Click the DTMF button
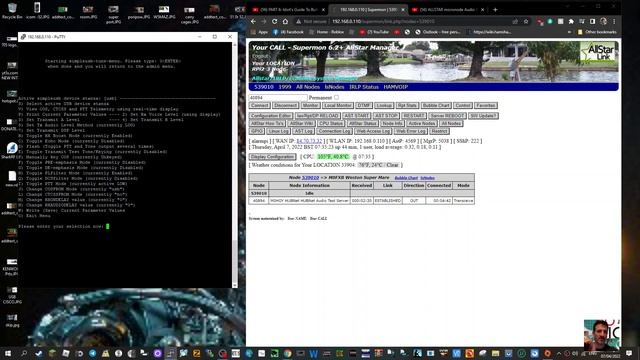The height and width of the screenshot is (360, 640). coord(363,105)
